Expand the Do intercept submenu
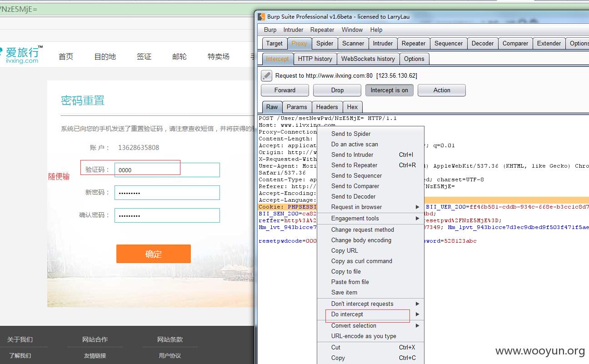589x364 pixels. tap(417, 314)
